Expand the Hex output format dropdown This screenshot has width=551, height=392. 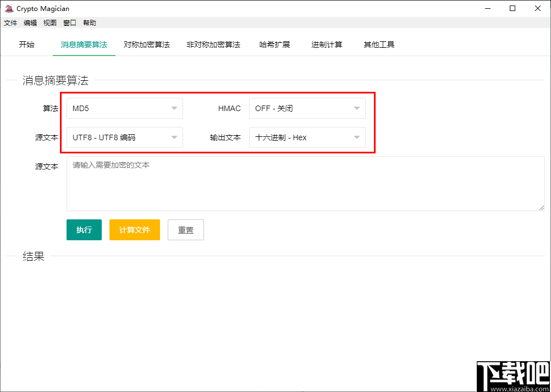point(307,137)
